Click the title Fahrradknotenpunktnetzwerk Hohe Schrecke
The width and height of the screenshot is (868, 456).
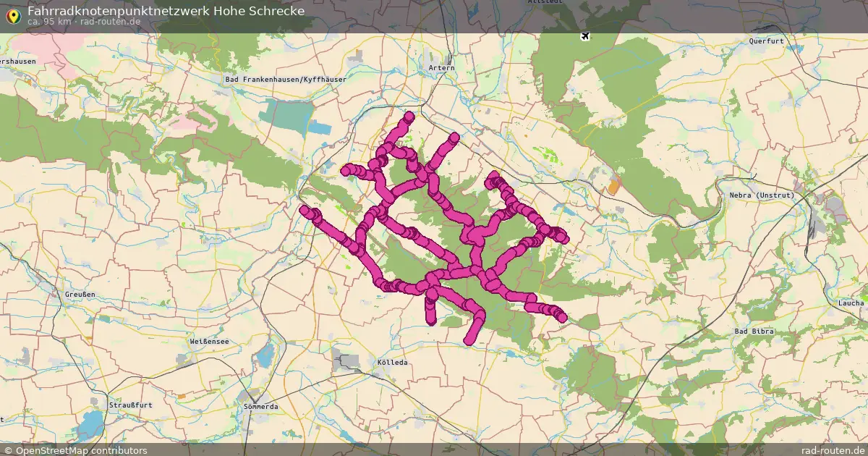point(166,11)
